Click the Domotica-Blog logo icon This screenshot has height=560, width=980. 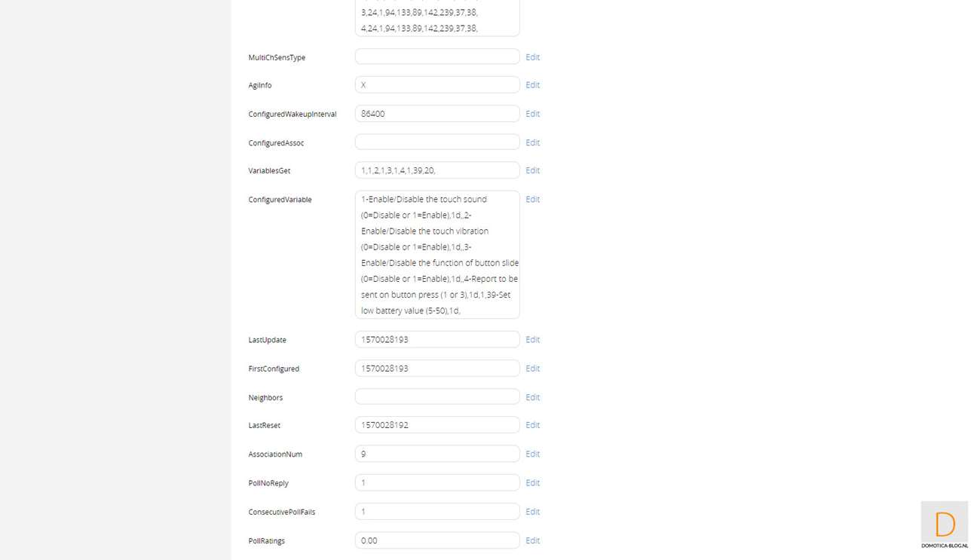[x=944, y=525]
